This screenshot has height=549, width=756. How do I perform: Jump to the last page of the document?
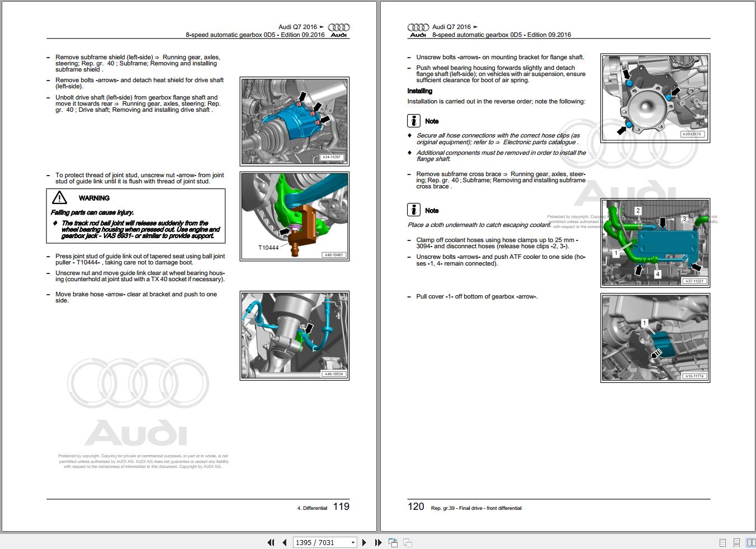tap(377, 542)
